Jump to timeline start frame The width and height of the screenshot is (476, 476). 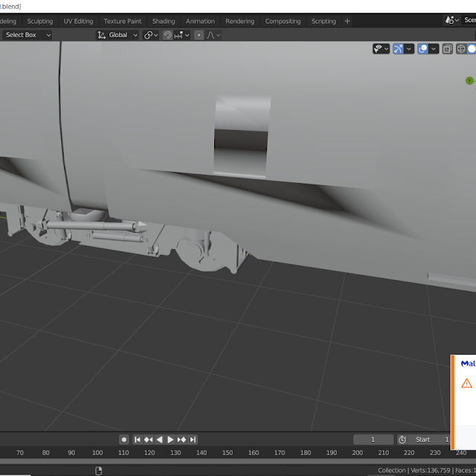(137, 440)
